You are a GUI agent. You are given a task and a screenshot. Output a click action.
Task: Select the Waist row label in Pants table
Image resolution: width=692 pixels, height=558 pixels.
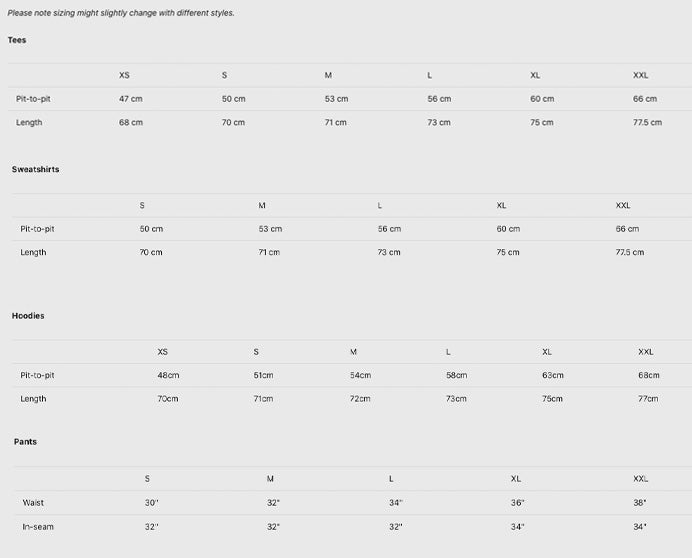click(x=33, y=503)
